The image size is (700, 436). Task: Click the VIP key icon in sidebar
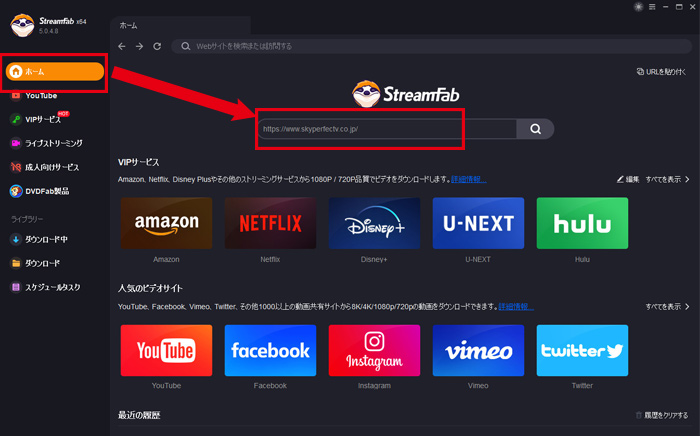(x=16, y=119)
